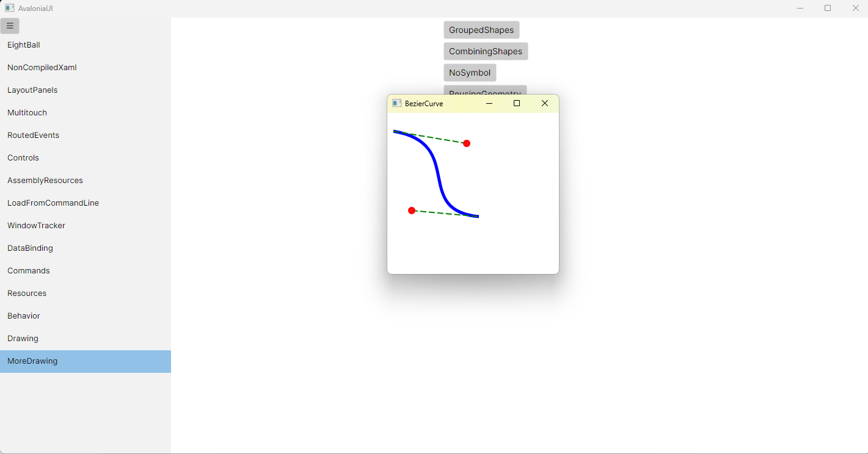Minimize the BezierCurve window
The height and width of the screenshot is (454, 868).
(x=489, y=104)
